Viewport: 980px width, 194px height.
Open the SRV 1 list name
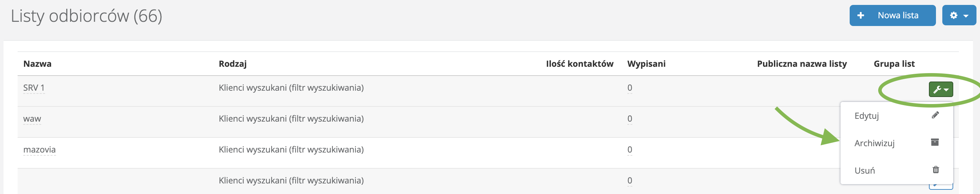click(x=34, y=88)
